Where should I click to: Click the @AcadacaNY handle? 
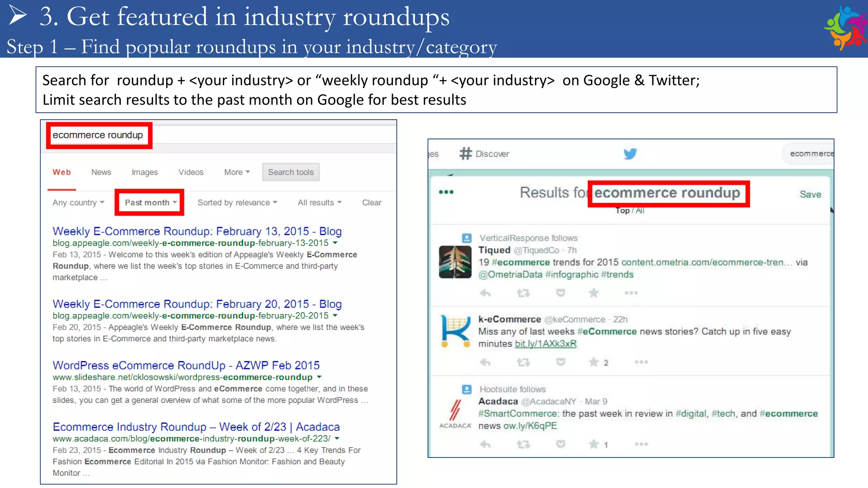pos(549,401)
